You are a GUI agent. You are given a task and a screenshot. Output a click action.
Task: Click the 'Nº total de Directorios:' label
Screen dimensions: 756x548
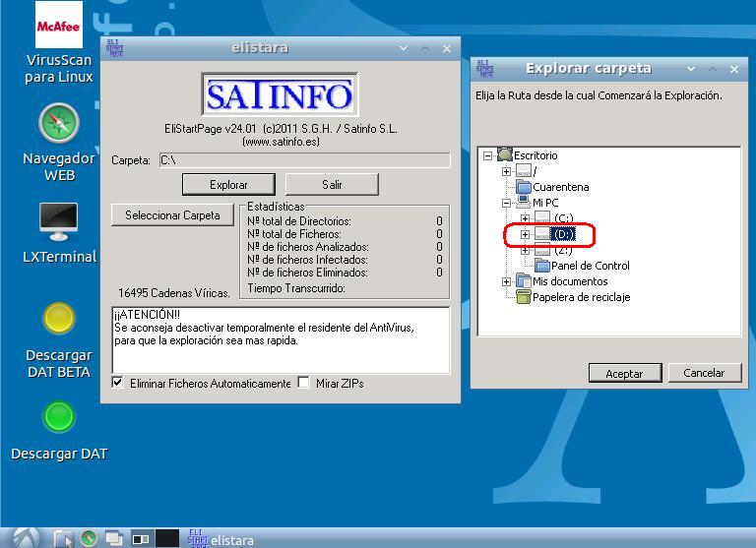299,221
